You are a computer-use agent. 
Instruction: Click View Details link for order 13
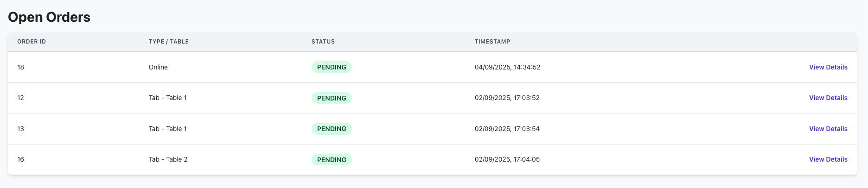[828, 129]
